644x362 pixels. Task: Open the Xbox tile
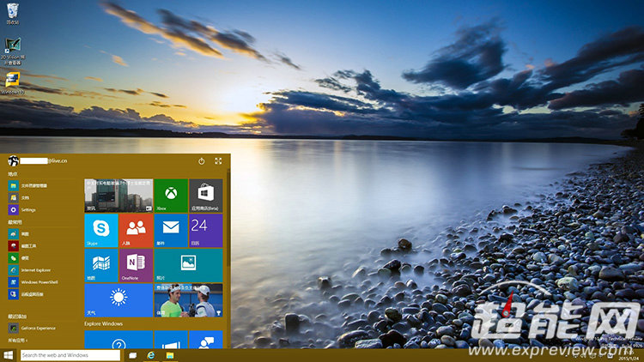(x=171, y=195)
